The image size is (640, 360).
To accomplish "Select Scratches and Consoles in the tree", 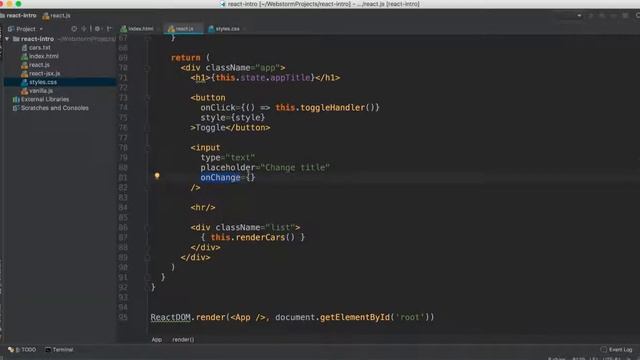I will click(x=55, y=108).
